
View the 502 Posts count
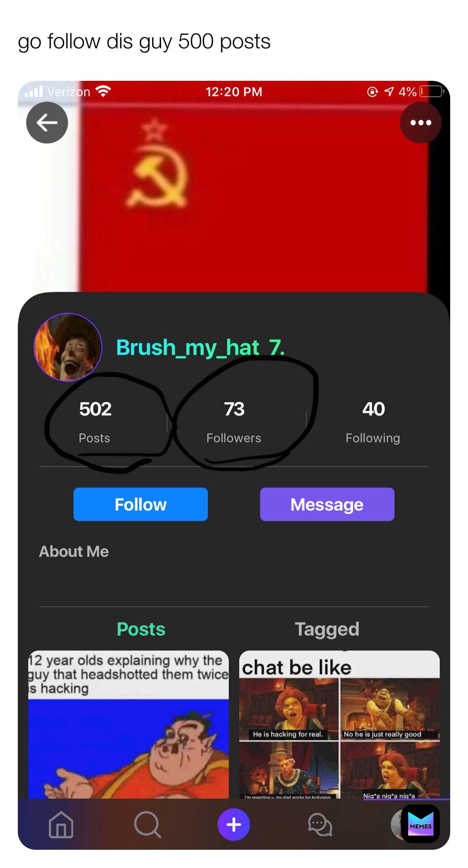[95, 422]
